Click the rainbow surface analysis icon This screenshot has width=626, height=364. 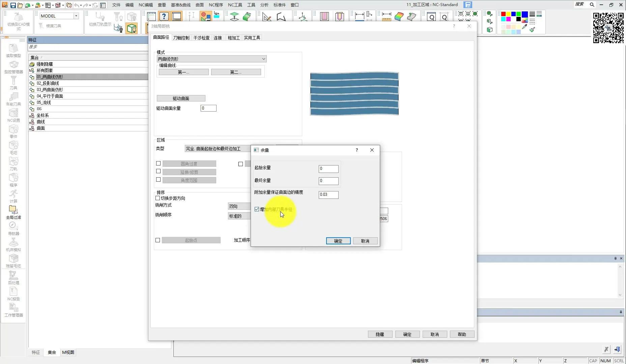click(x=399, y=17)
